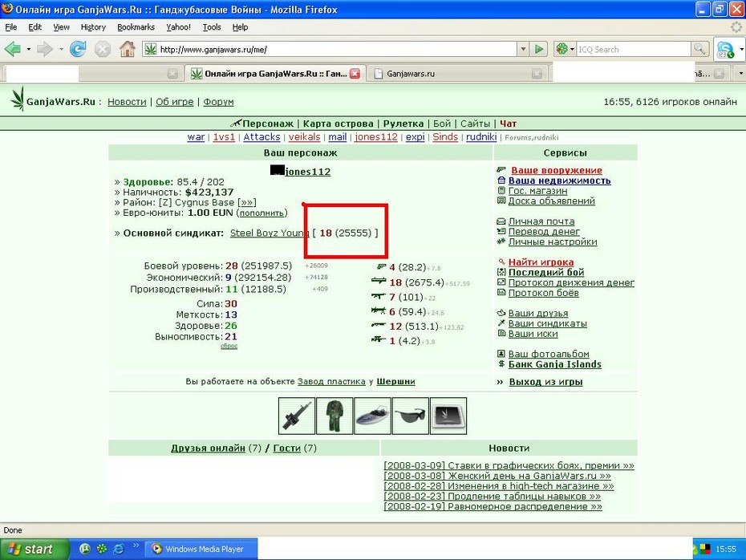Screen dimensions: 746x560
Task: Click the Выход из игры link
Action: click(x=545, y=382)
